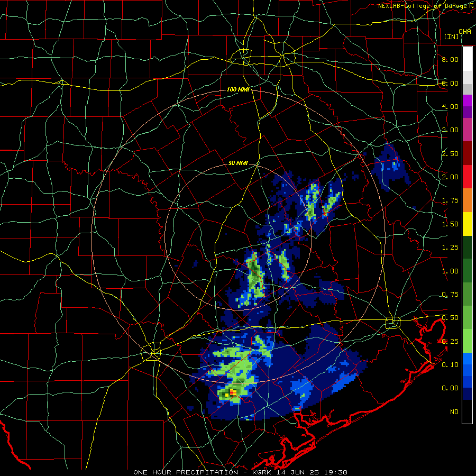Click the 4.00 scale label
The height and width of the screenshot is (476, 476).
coord(450,106)
